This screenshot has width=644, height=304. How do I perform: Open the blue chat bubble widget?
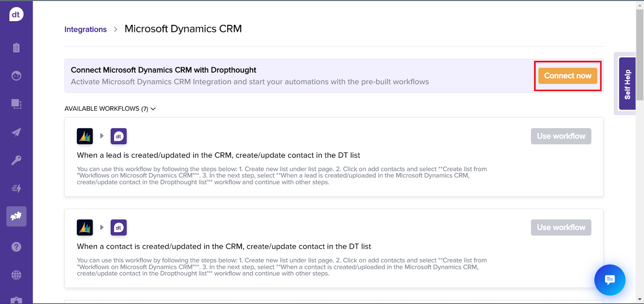610,280
